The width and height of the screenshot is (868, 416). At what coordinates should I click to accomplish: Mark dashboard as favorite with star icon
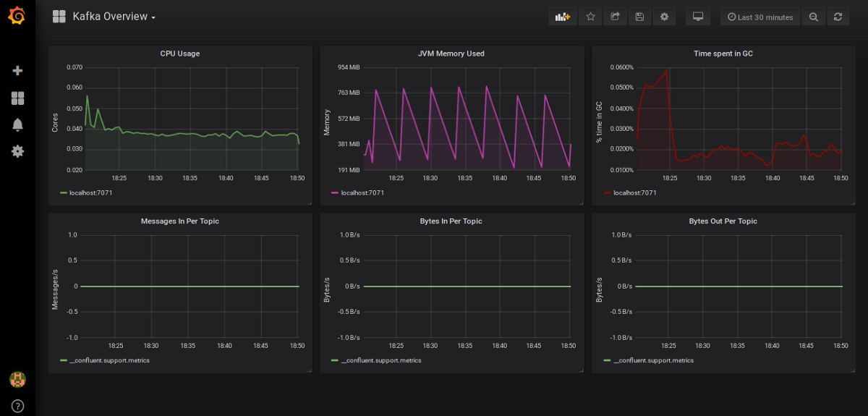591,17
